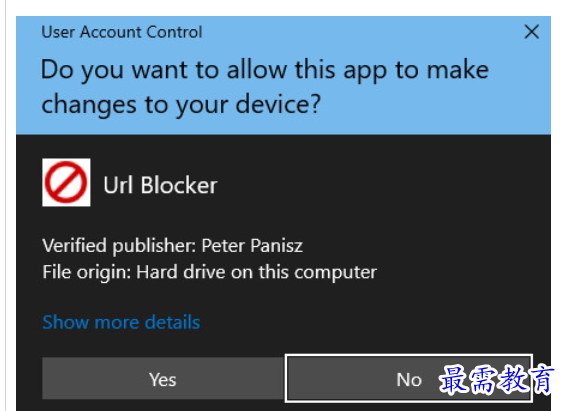Click the word details in the blue link
563x411 pixels.
click(x=173, y=322)
